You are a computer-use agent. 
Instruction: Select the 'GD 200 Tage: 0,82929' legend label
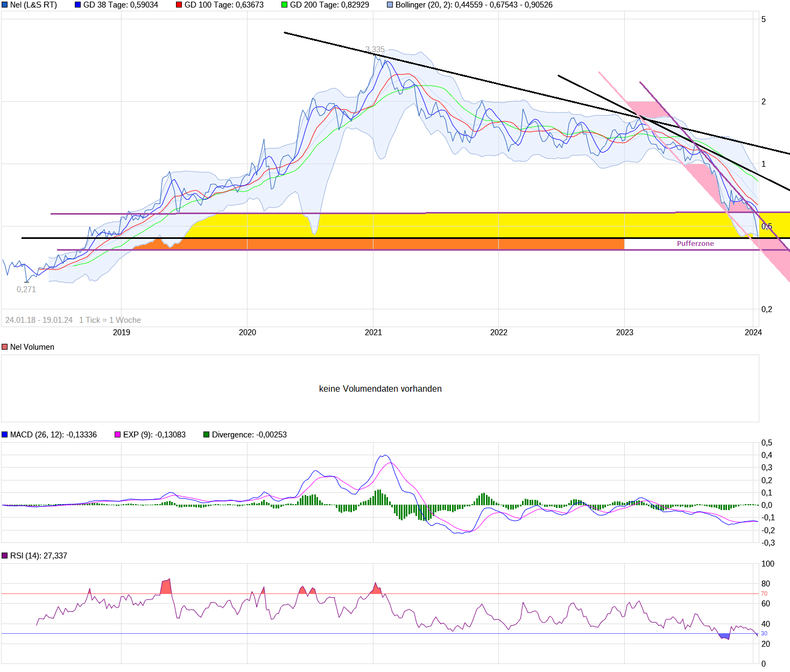329,5
